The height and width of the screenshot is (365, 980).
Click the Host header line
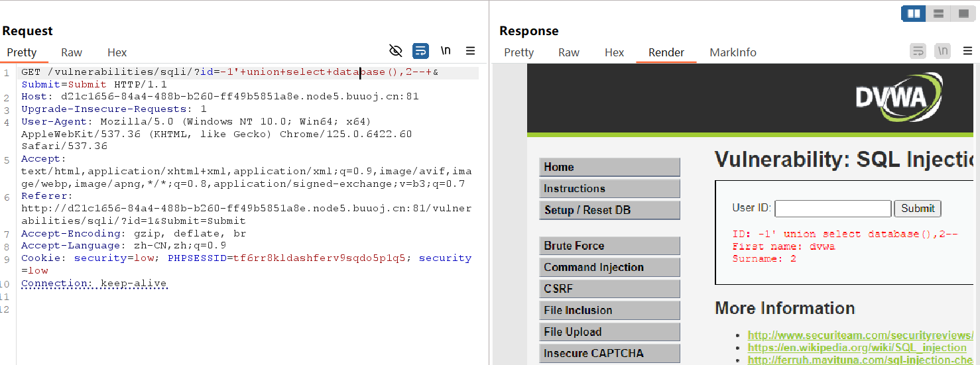point(219,97)
